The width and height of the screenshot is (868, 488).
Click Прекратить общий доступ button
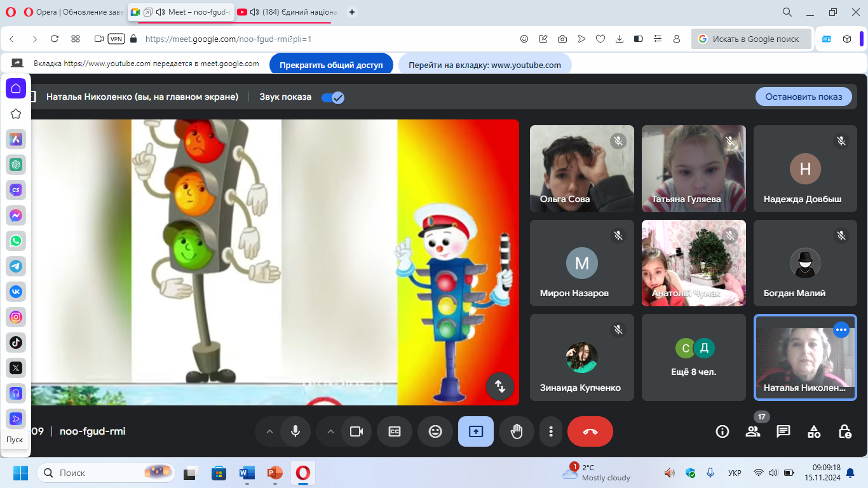click(x=332, y=65)
